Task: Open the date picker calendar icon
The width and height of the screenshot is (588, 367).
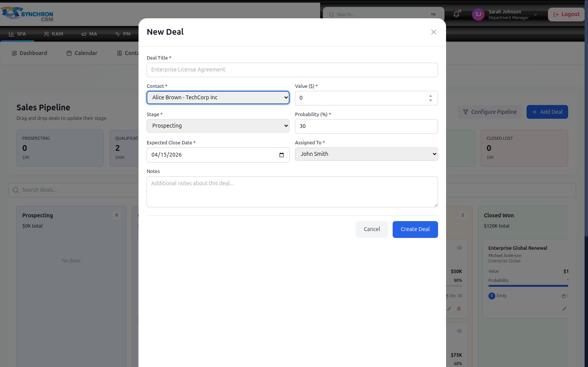Action: (x=282, y=155)
